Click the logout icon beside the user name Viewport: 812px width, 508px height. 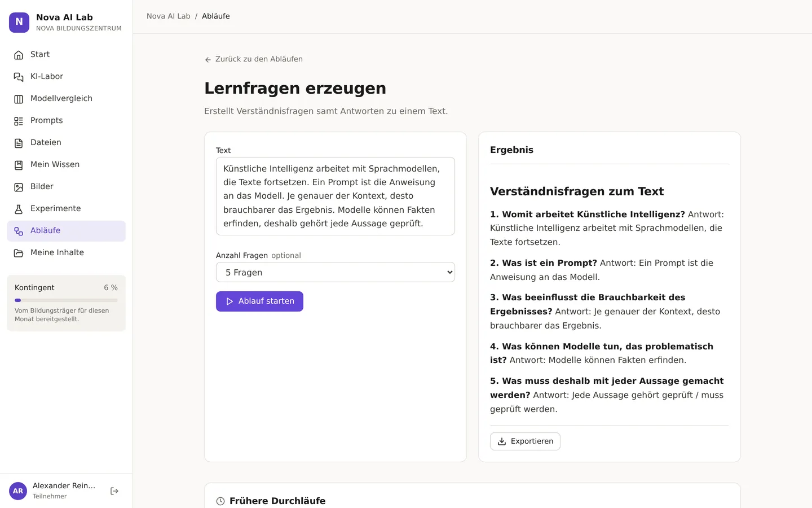coord(114,491)
